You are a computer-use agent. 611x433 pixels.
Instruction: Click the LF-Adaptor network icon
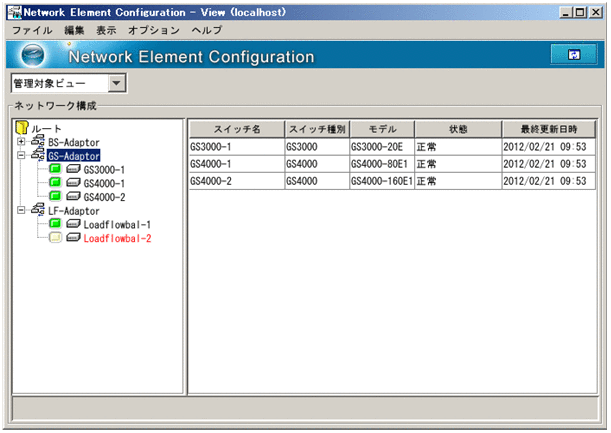[x=38, y=211]
